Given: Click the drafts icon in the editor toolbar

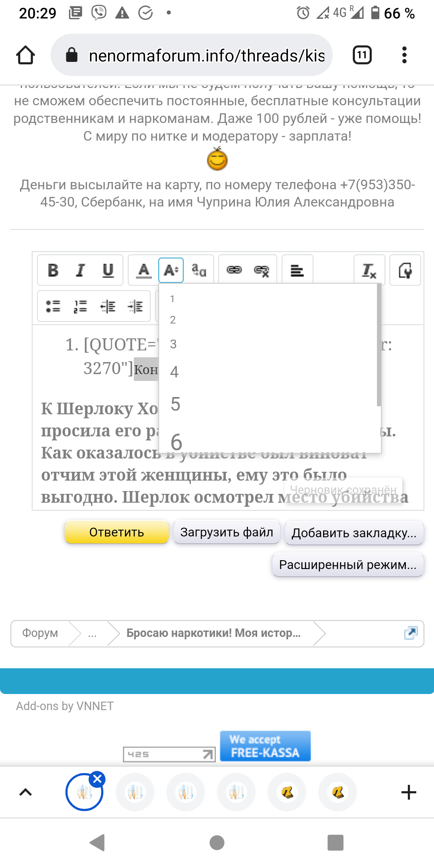Looking at the screenshot, I should point(405,270).
